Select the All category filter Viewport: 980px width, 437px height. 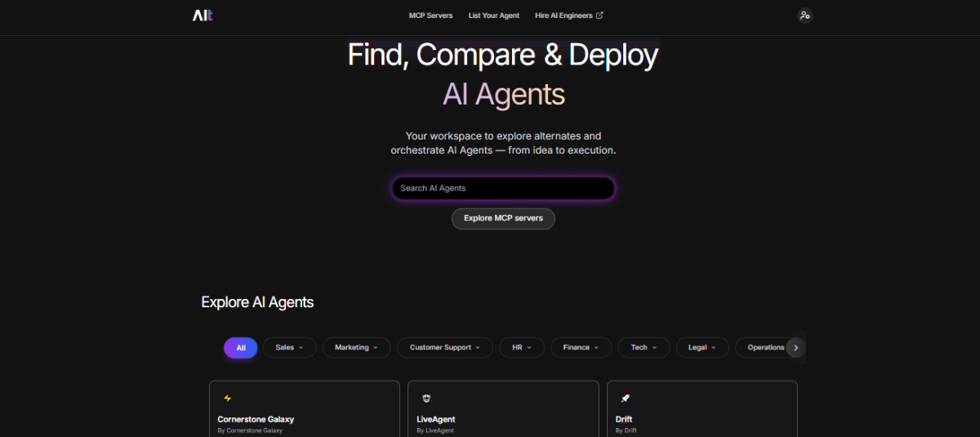241,348
